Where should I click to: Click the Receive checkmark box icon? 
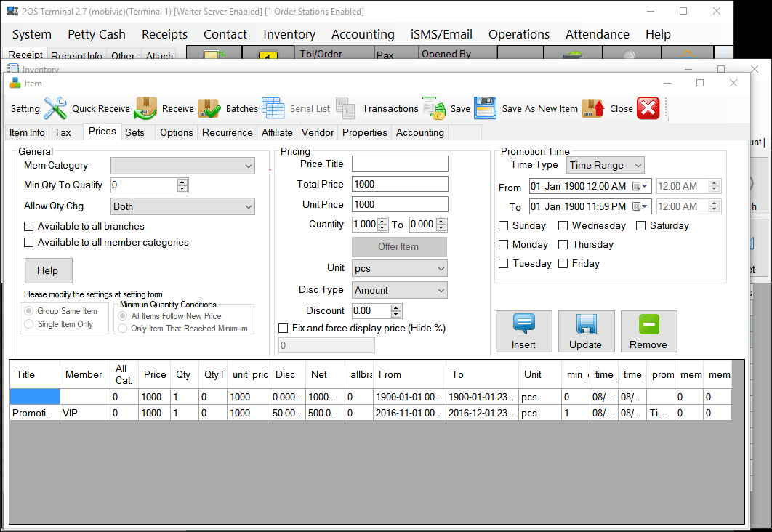click(209, 108)
